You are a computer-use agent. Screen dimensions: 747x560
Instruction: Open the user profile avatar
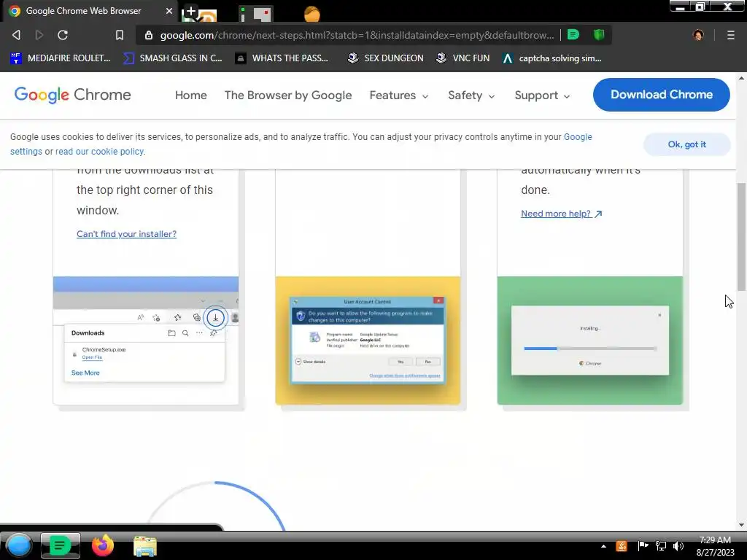tap(698, 35)
